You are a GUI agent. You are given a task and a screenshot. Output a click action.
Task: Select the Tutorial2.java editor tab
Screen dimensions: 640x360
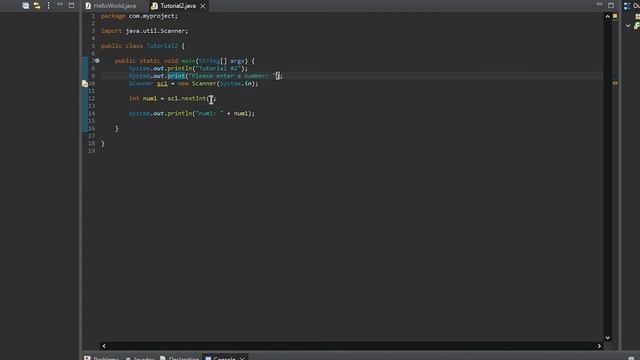178,6
